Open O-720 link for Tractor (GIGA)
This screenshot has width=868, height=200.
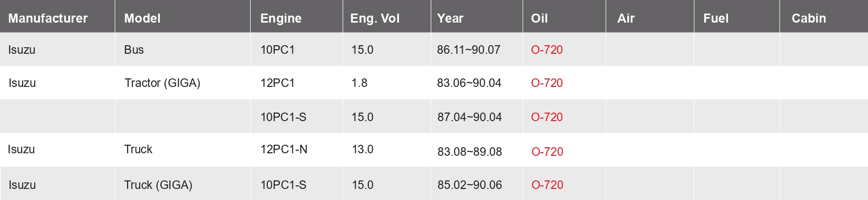pyautogui.click(x=547, y=83)
